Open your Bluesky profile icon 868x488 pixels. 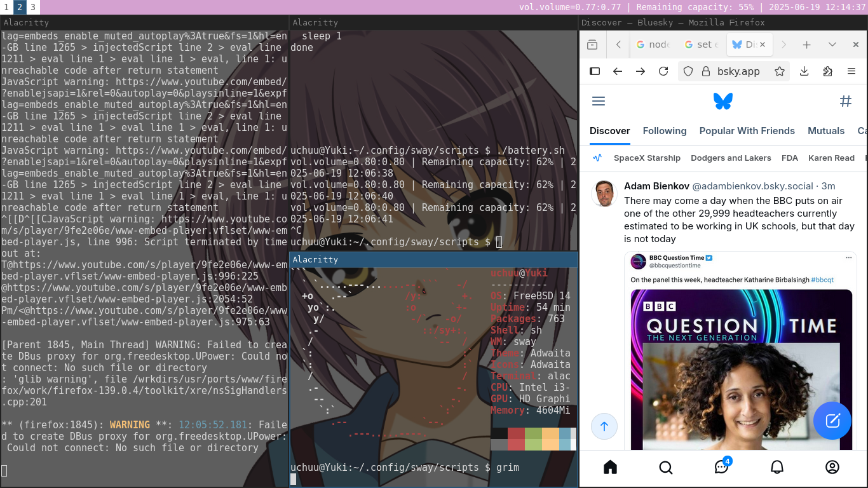(x=832, y=468)
